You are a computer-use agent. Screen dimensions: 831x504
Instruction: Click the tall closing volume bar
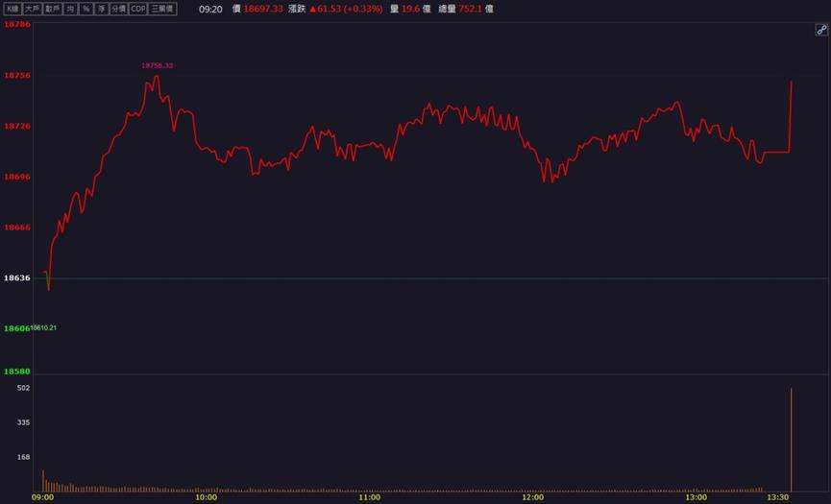[x=792, y=440]
